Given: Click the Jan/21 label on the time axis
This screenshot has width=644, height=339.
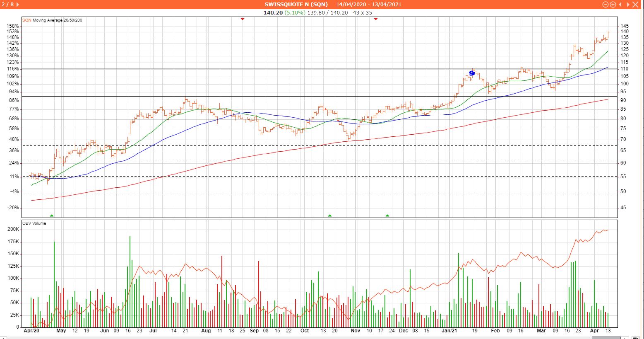Looking at the screenshot, I should [449, 331].
